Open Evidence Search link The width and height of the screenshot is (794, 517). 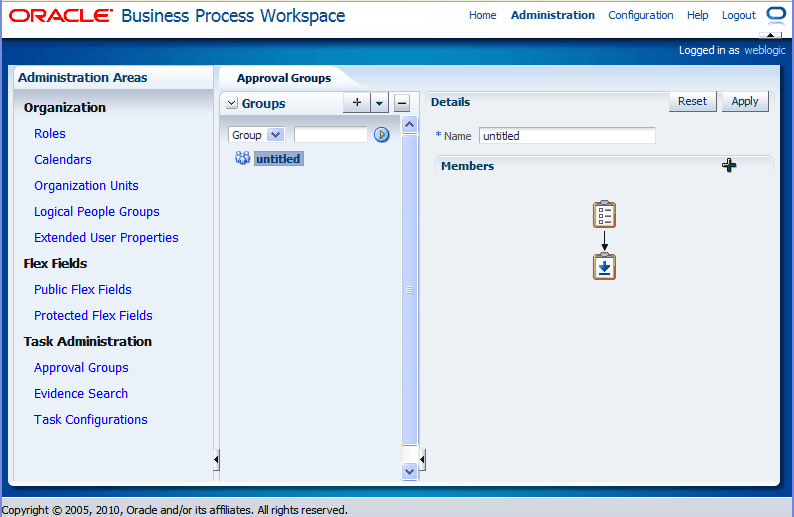click(x=81, y=393)
